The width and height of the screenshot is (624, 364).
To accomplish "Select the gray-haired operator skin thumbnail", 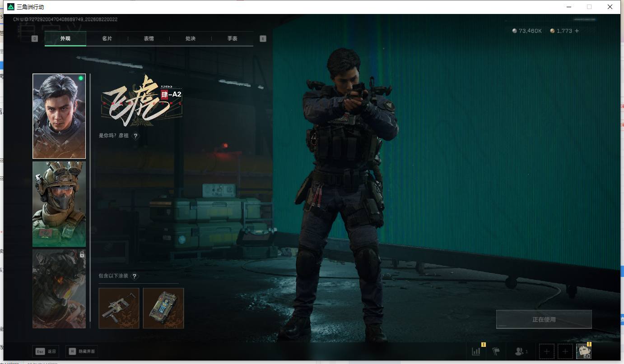I will [x=59, y=116].
